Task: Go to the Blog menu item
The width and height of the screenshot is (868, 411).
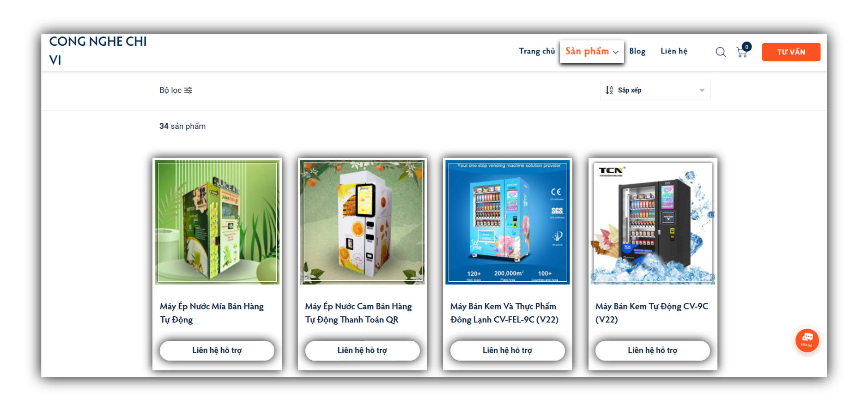Action: point(637,51)
